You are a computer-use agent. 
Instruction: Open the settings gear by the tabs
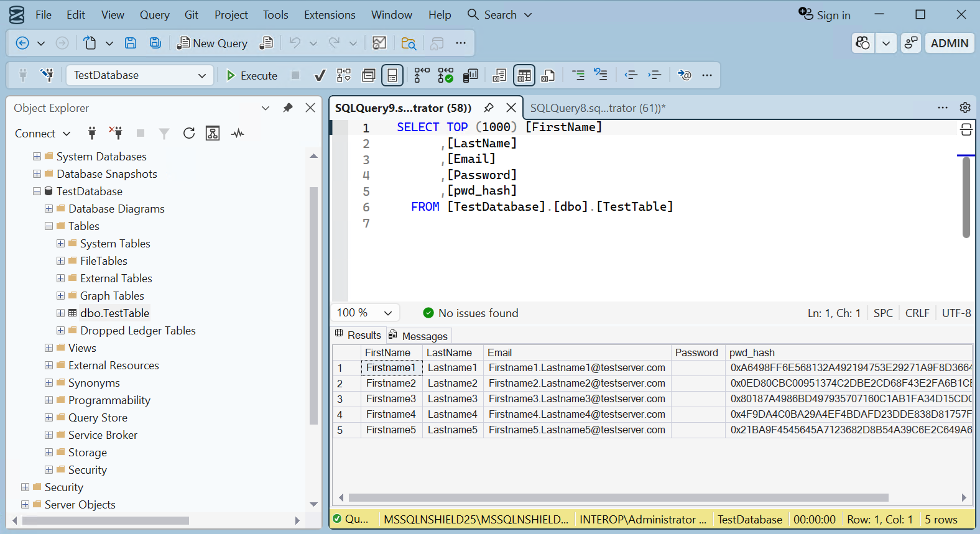(965, 108)
